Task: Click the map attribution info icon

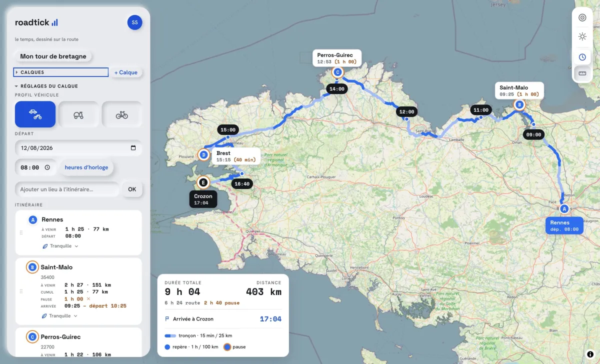Action: click(x=590, y=354)
